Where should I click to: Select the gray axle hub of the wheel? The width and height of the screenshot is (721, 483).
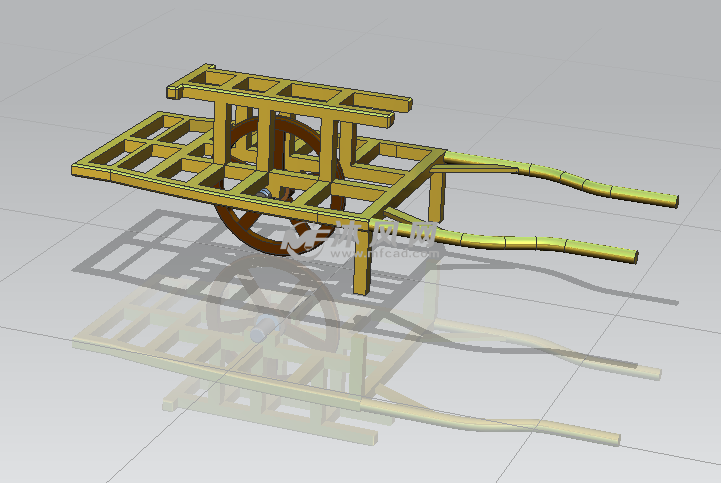[263, 198]
